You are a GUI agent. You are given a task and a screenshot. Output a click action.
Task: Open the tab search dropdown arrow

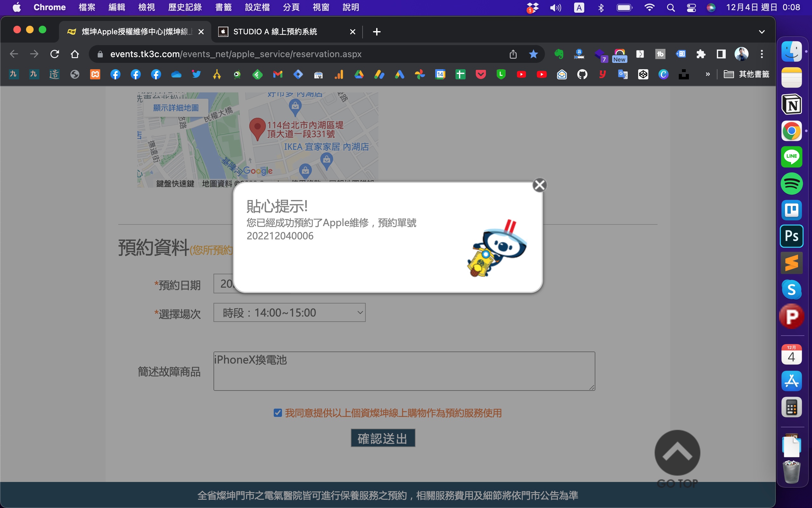point(762,31)
